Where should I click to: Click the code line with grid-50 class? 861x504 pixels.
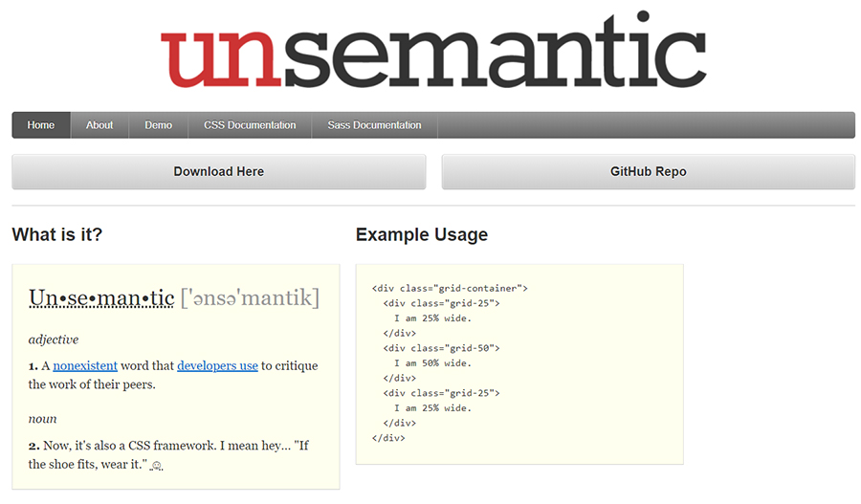441,348
